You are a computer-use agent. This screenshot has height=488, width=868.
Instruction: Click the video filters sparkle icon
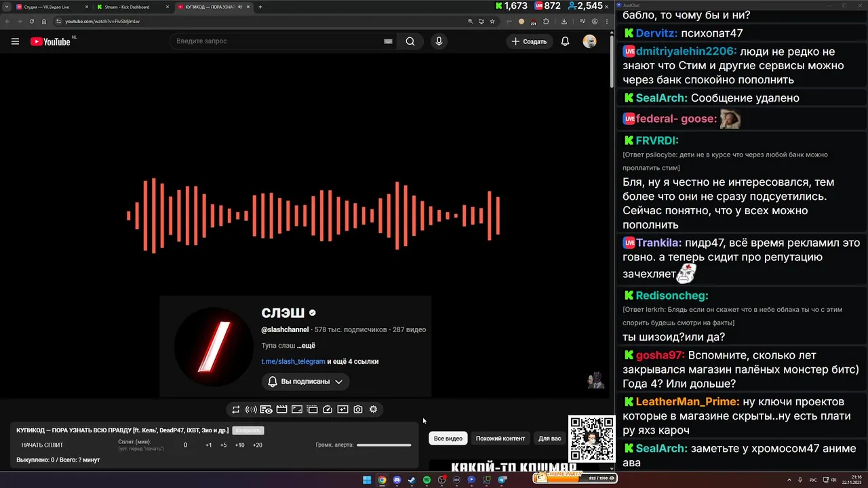tap(342, 409)
